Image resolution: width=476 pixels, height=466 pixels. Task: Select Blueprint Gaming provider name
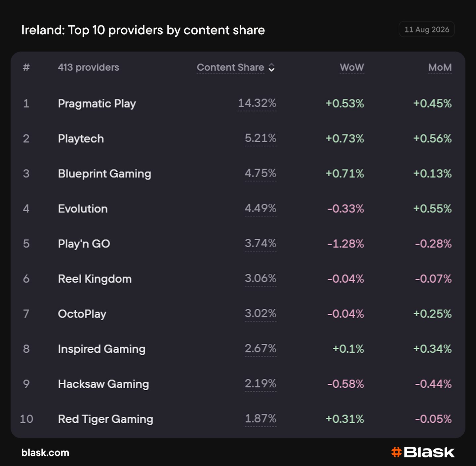pyautogui.click(x=104, y=174)
